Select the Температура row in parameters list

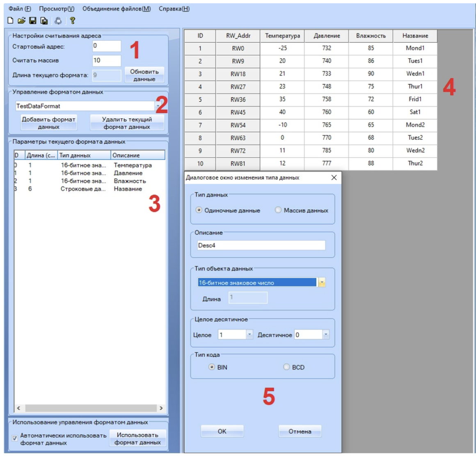[89, 165]
